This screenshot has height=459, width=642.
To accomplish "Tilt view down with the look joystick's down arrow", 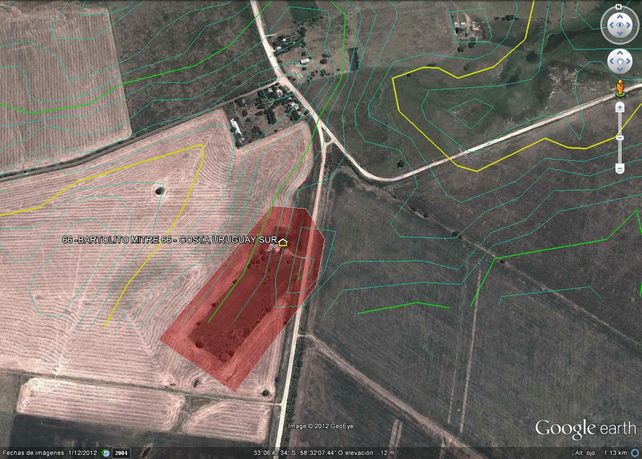I will tap(619, 34).
